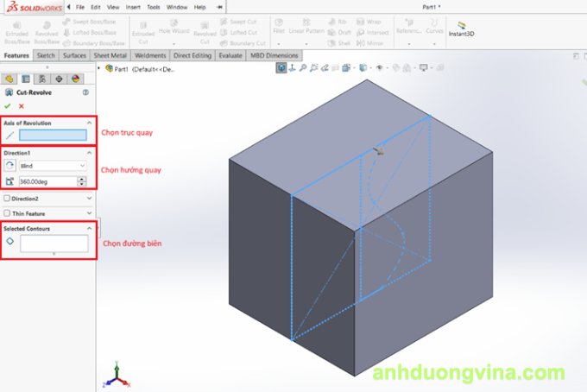
Task: Confirm Cut-Revolve with green checkmark
Action: (9, 105)
